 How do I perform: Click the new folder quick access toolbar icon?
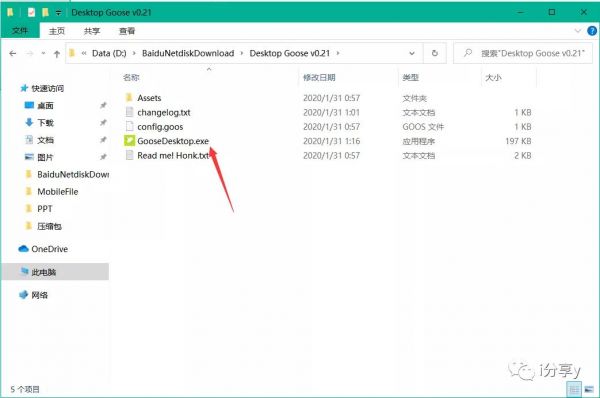46,12
